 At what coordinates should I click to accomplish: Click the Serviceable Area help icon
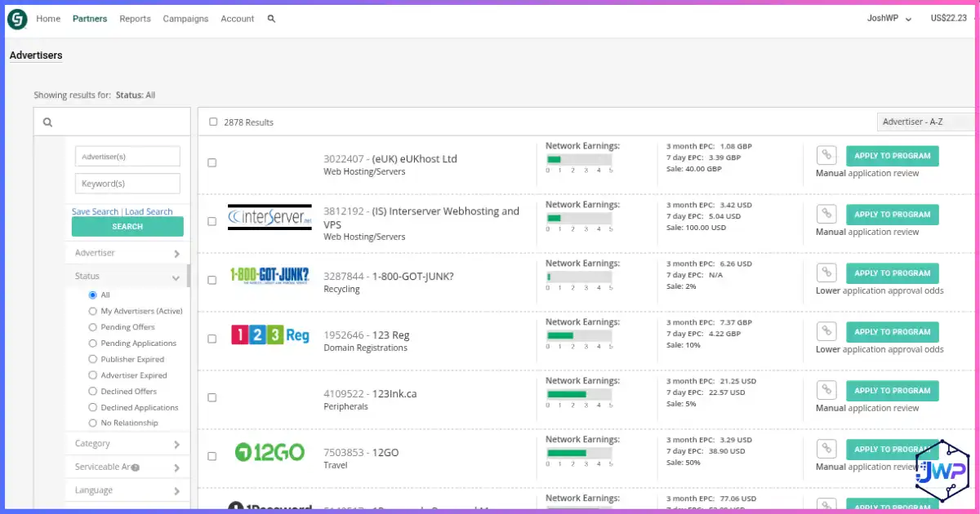(136, 467)
